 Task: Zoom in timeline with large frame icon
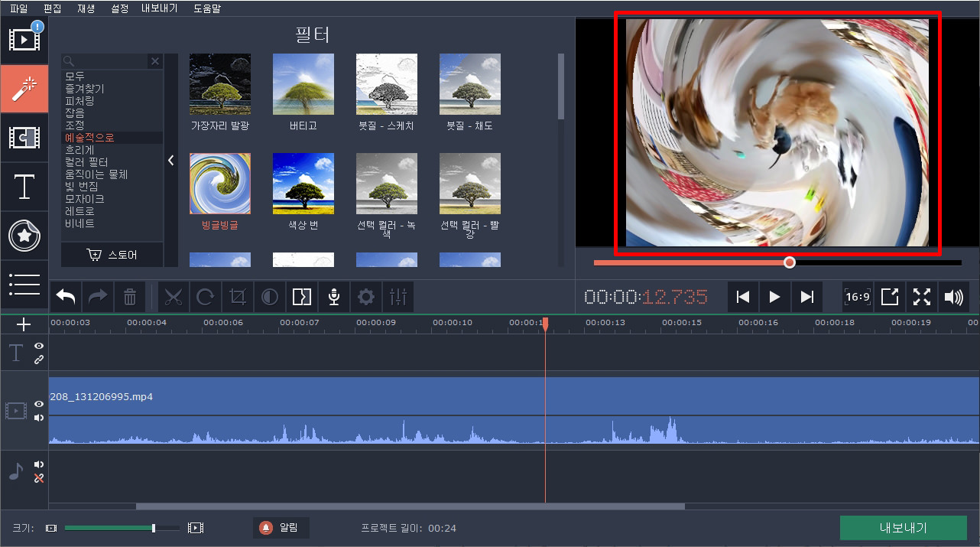tap(196, 528)
